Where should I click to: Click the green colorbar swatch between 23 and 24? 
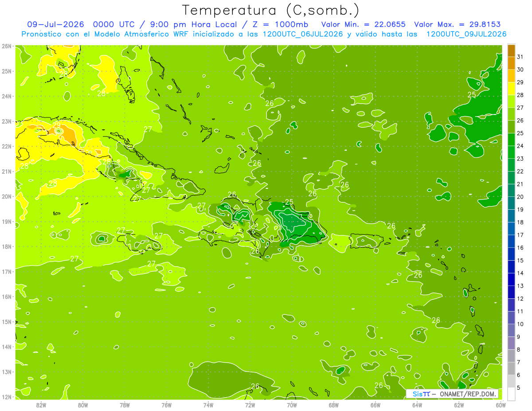click(511, 152)
